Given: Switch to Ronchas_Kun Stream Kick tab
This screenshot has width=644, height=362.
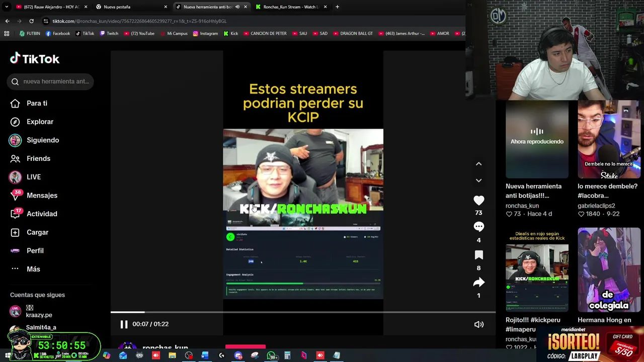Looking at the screenshot, I should (x=291, y=7).
